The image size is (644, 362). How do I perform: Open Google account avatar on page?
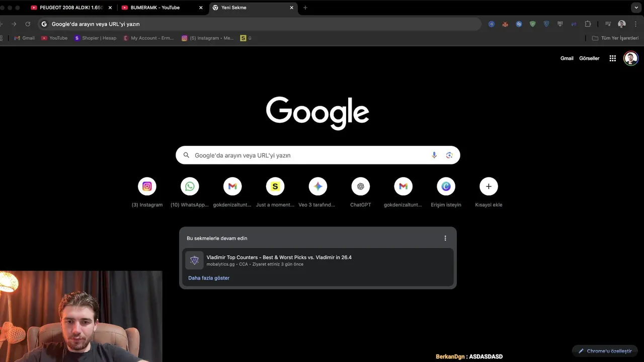[631, 58]
